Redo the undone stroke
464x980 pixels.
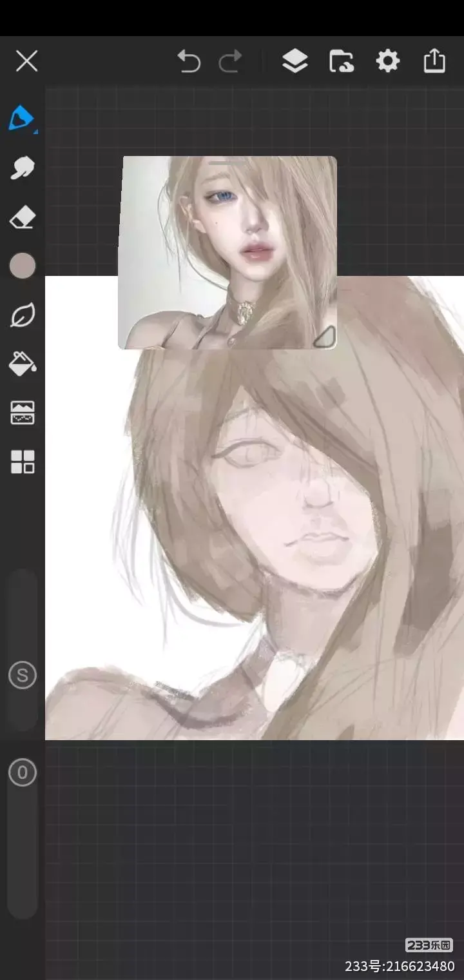[230, 61]
